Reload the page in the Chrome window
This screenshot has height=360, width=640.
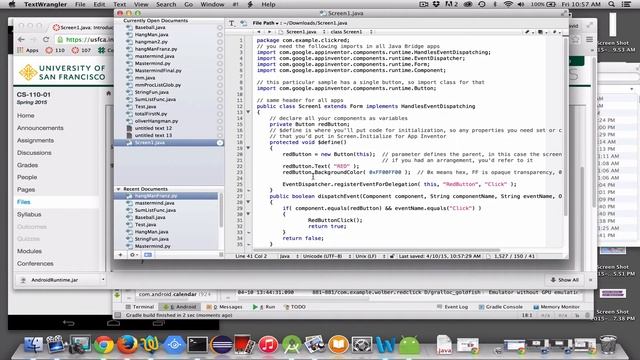(46, 40)
